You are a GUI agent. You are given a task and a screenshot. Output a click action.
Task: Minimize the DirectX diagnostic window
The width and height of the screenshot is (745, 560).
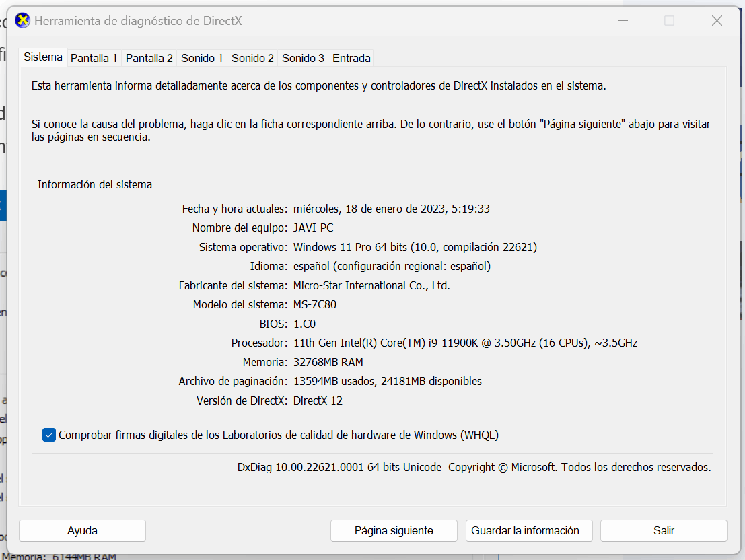coord(623,20)
